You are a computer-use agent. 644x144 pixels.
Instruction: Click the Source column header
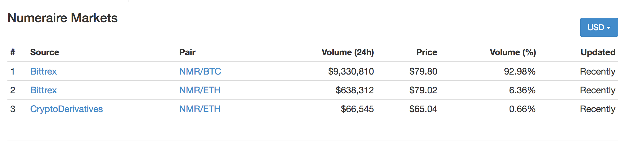pos(45,52)
